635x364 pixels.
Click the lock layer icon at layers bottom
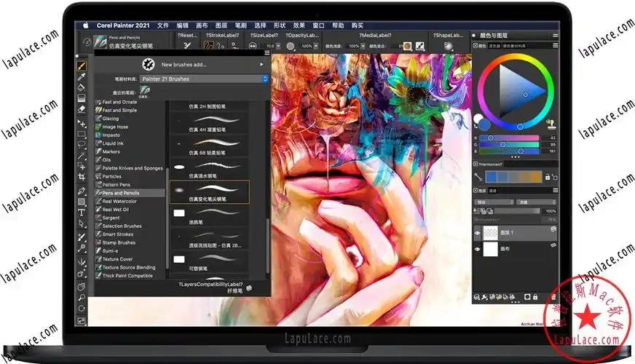click(535, 297)
